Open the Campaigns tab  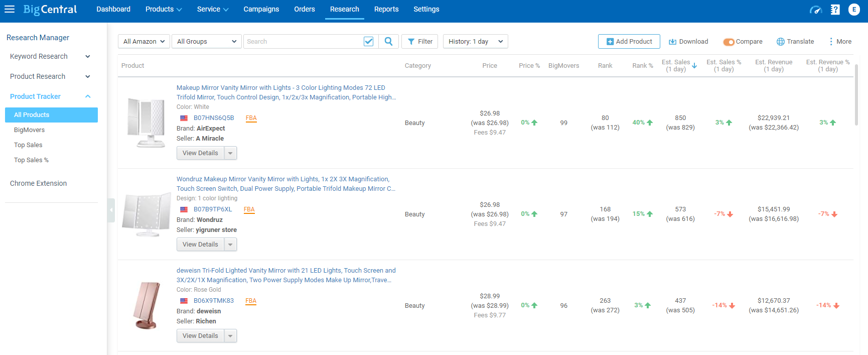coord(261,9)
